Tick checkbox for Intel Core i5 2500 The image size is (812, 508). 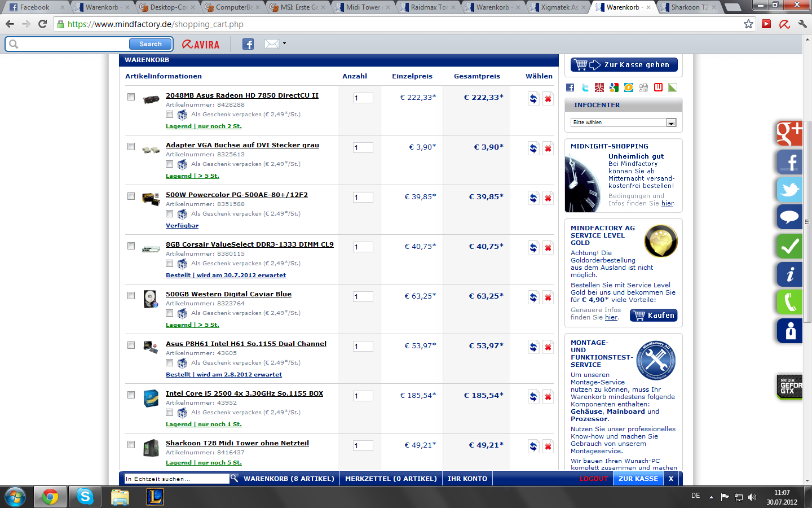point(131,395)
